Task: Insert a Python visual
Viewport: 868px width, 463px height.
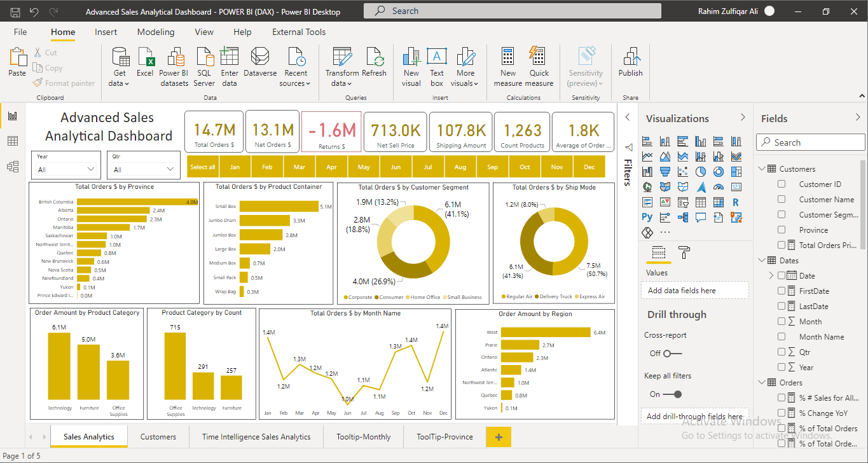Action: click(647, 217)
